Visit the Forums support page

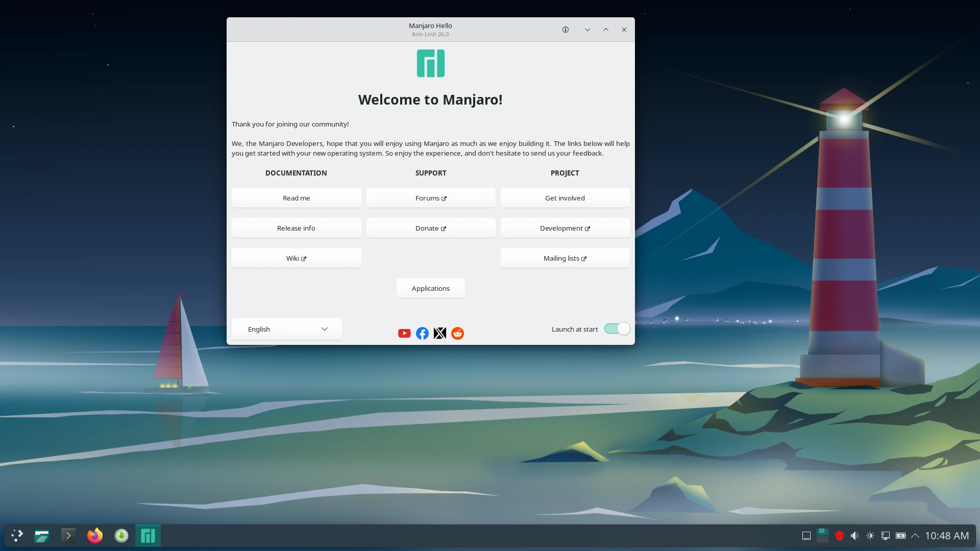[430, 197]
